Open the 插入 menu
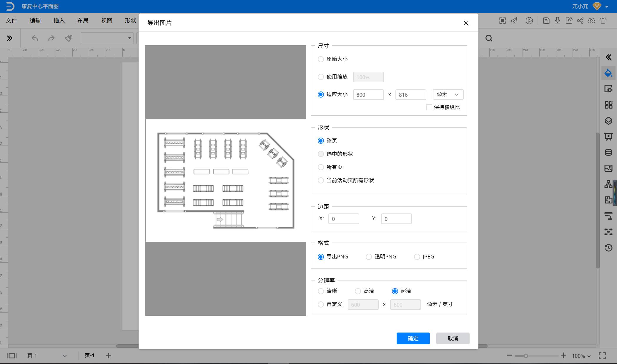 59,21
